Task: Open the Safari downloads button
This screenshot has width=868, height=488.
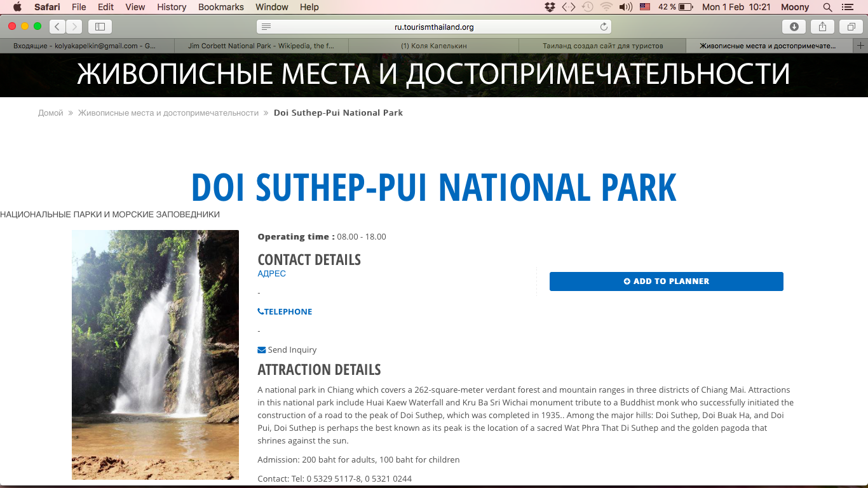Action: coord(794,27)
